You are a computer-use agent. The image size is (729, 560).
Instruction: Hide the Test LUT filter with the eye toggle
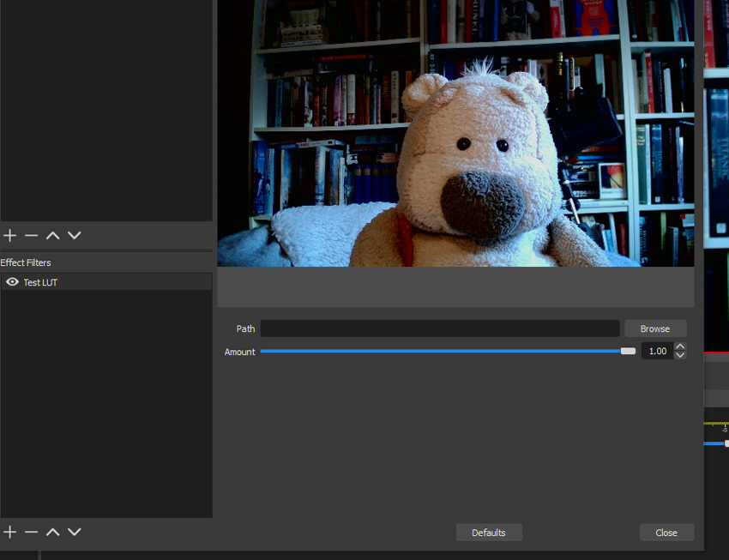pos(12,282)
